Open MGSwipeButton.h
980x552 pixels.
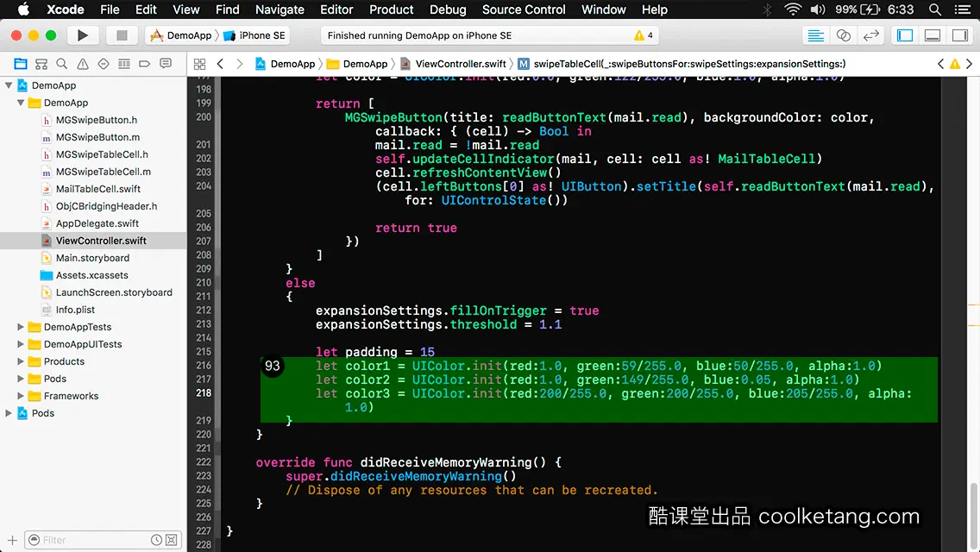point(97,119)
